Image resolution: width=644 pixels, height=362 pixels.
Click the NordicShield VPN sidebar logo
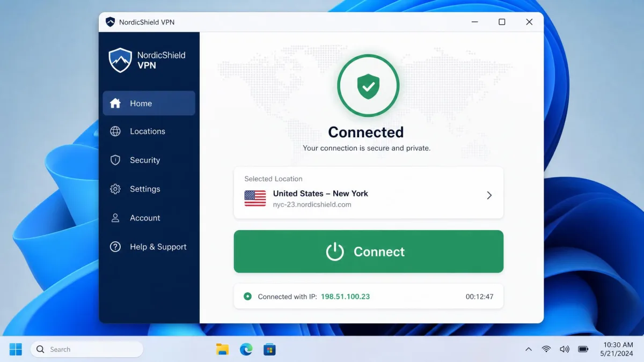pos(147,60)
